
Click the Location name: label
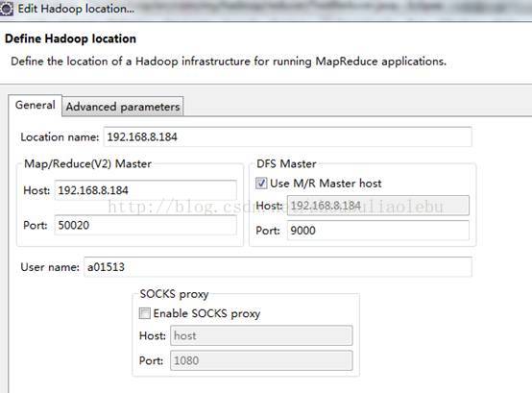tap(60, 137)
